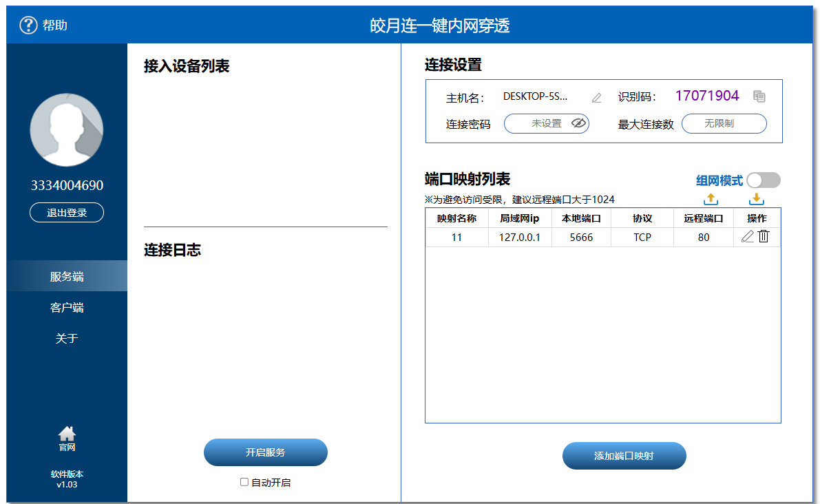Switch to the 客户端 tab
Screen dimensions: 820x504
pyautogui.click(x=67, y=308)
